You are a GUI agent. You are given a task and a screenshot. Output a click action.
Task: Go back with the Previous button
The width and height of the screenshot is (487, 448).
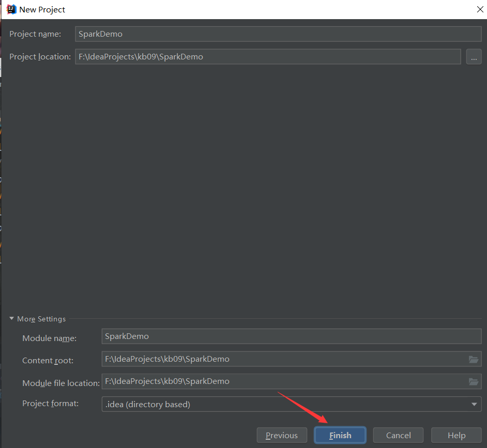(282, 435)
